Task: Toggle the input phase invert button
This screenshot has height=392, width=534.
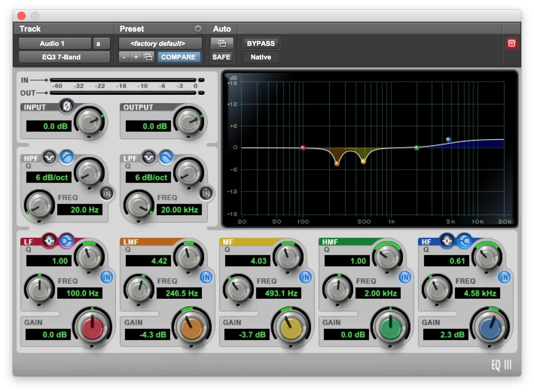Action: click(x=67, y=106)
